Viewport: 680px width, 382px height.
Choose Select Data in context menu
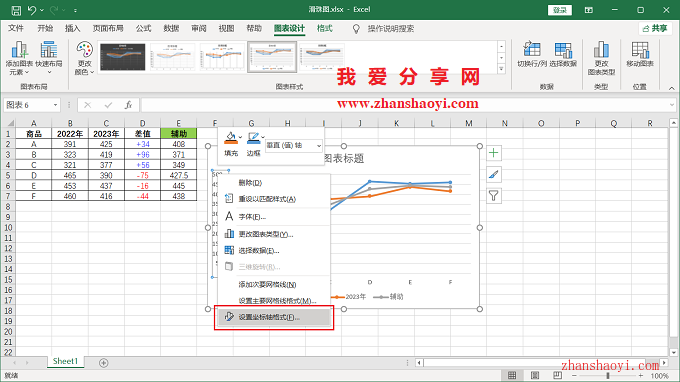pos(274,251)
